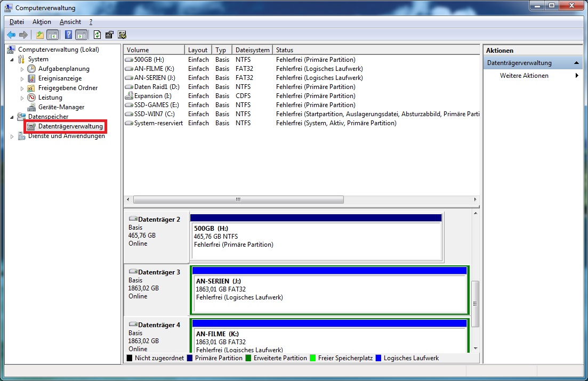Expand Dienste und Anwendungen node
The height and width of the screenshot is (381, 588).
(x=12, y=136)
